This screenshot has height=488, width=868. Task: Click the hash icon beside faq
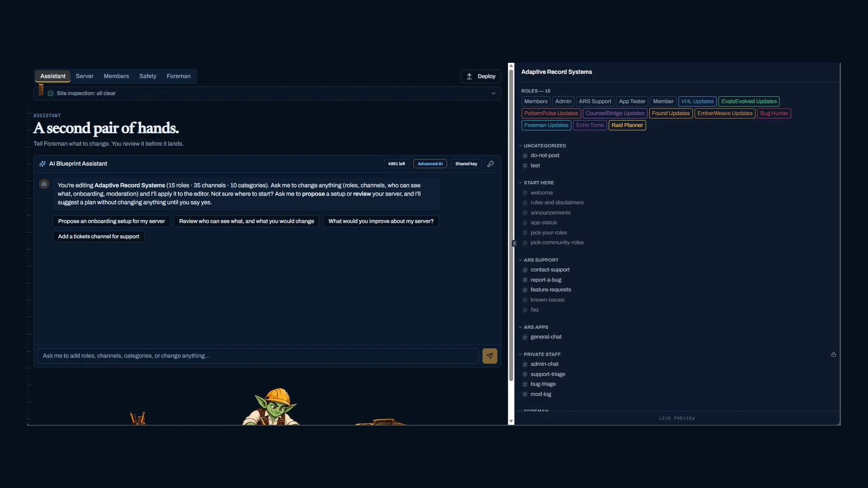click(525, 310)
